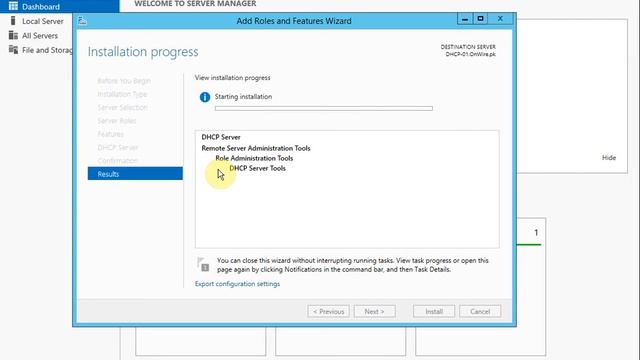Image resolution: width=640 pixels, height=360 pixels.
Task: Click the Server Selection step
Action: (x=122, y=107)
